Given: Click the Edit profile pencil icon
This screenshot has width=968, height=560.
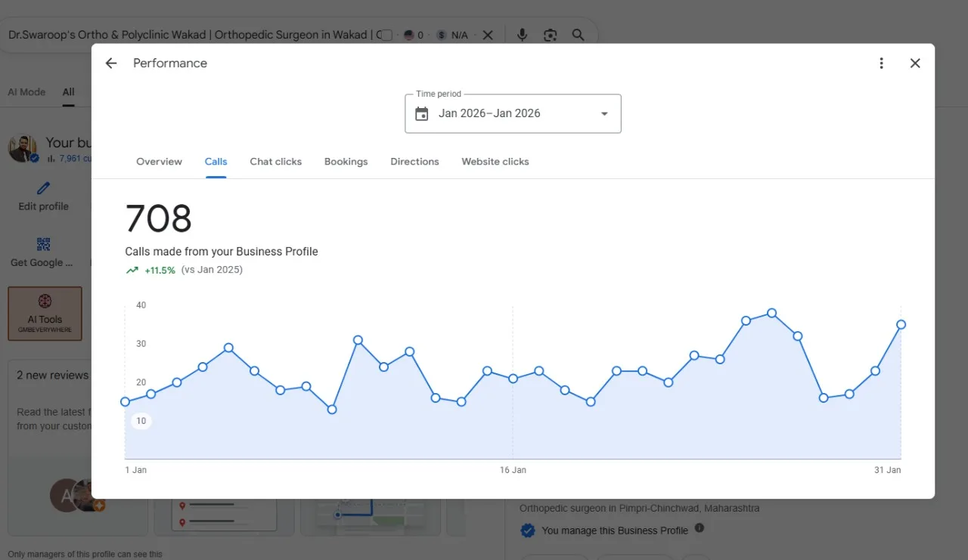Looking at the screenshot, I should click(43, 188).
